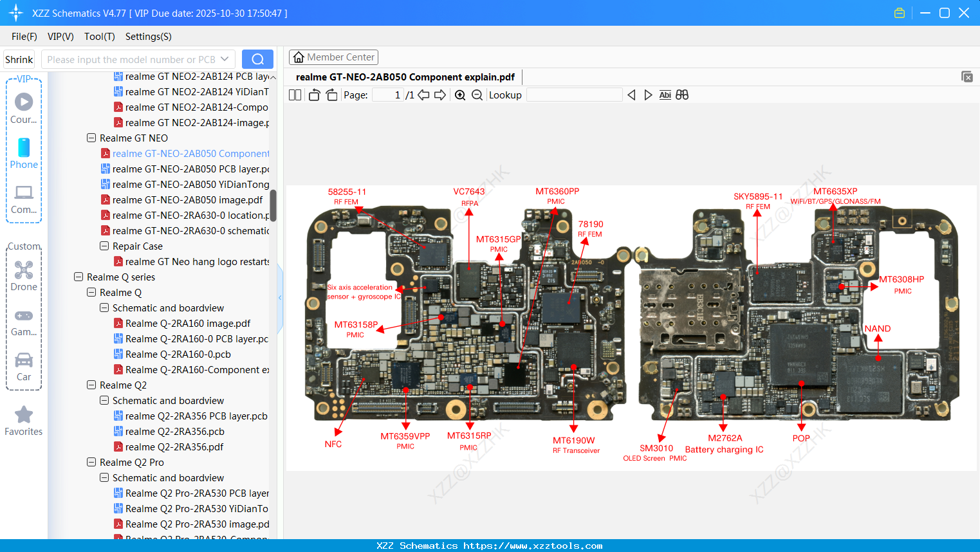Click the home icon beside Member Center
The image size is (980, 552).
299,57
